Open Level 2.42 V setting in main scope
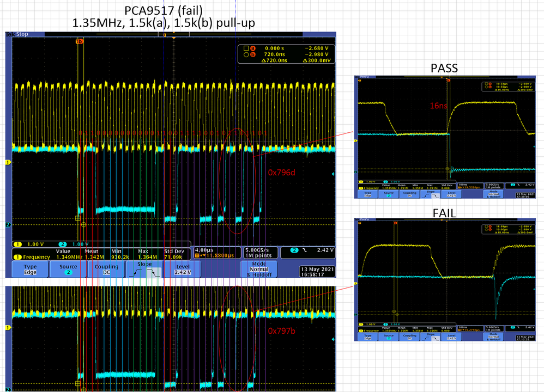This screenshot has width=544, height=392. coord(183,269)
